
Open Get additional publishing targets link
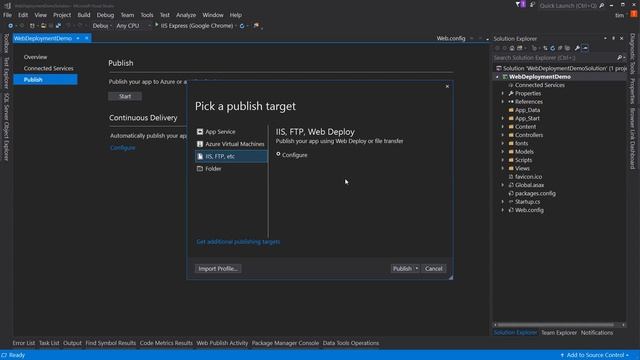click(x=238, y=242)
